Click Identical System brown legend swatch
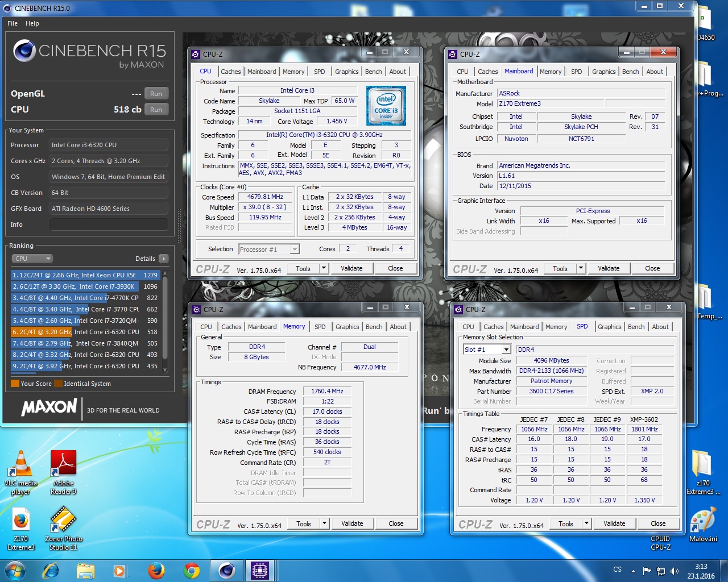The height and width of the screenshot is (582, 728). (58, 384)
